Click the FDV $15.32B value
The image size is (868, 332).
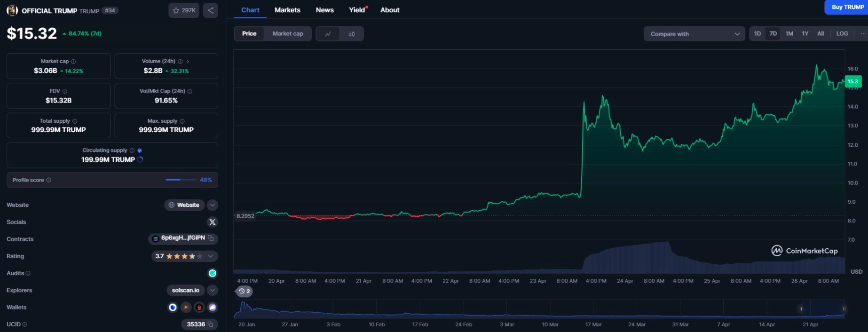[59, 100]
